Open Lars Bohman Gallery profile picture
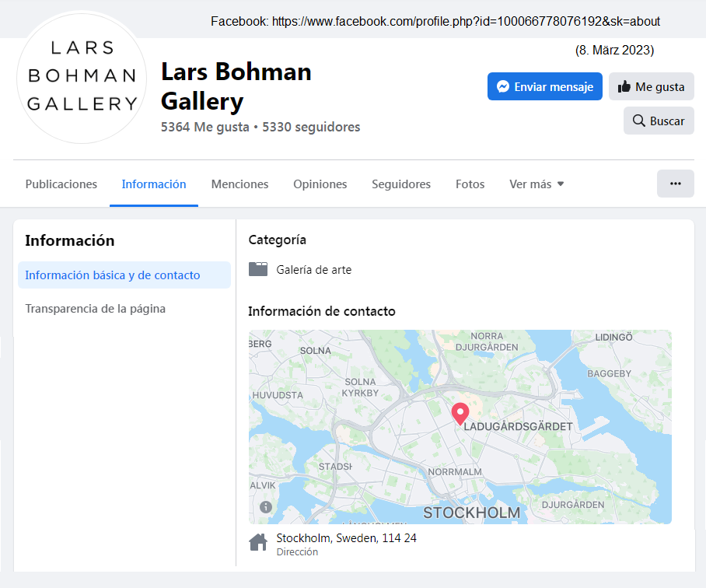This screenshot has width=706, height=588. (x=82, y=77)
